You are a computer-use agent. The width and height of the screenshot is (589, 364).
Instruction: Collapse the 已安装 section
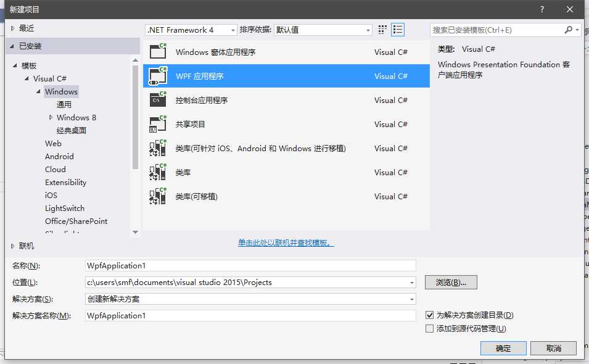(x=12, y=46)
